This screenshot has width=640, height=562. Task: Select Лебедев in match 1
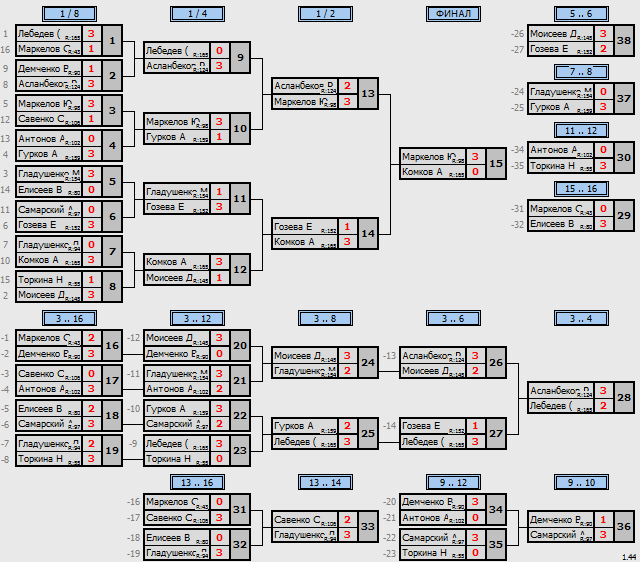pos(49,34)
